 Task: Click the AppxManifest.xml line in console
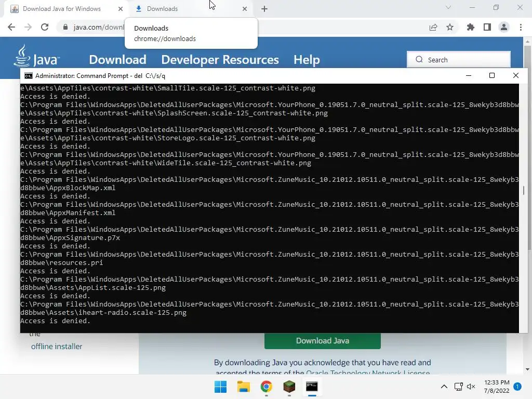coord(68,212)
